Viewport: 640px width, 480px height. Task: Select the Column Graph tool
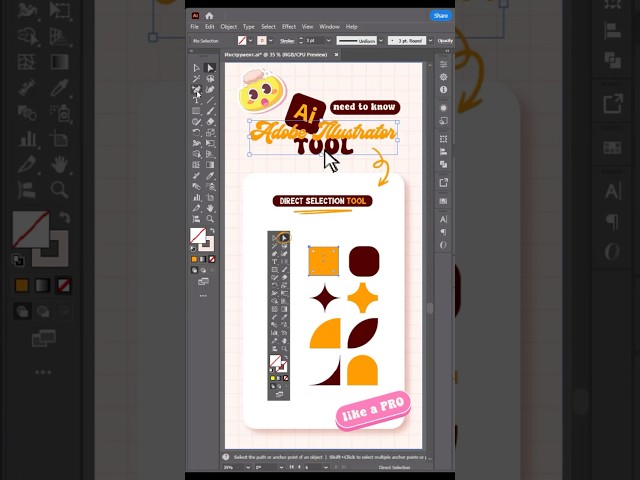[196, 198]
